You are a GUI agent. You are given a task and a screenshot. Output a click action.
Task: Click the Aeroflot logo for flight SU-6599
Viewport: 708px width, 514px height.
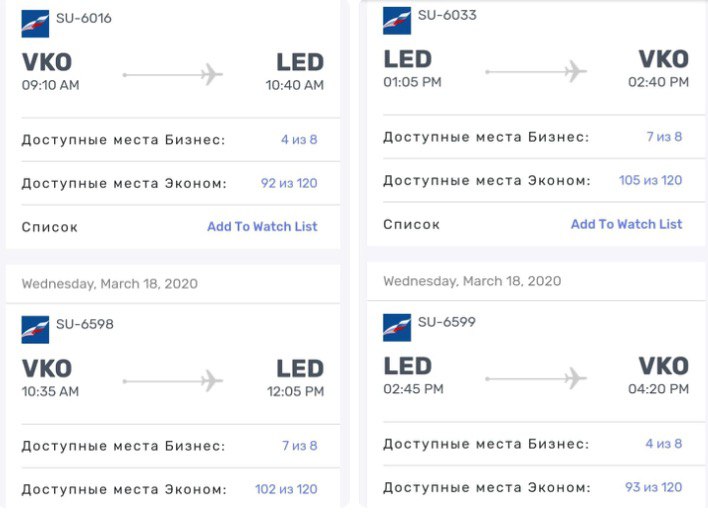[397, 327]
